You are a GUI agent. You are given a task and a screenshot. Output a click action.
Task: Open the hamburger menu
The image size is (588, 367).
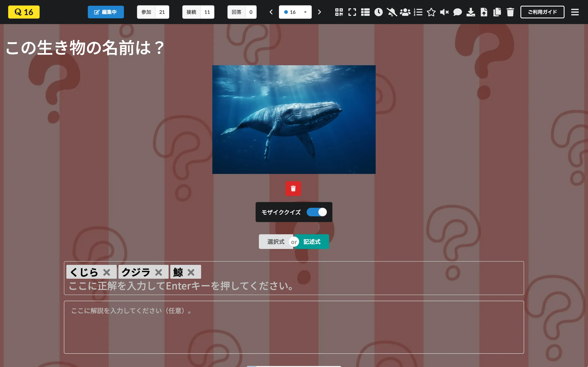pos(575,12)
